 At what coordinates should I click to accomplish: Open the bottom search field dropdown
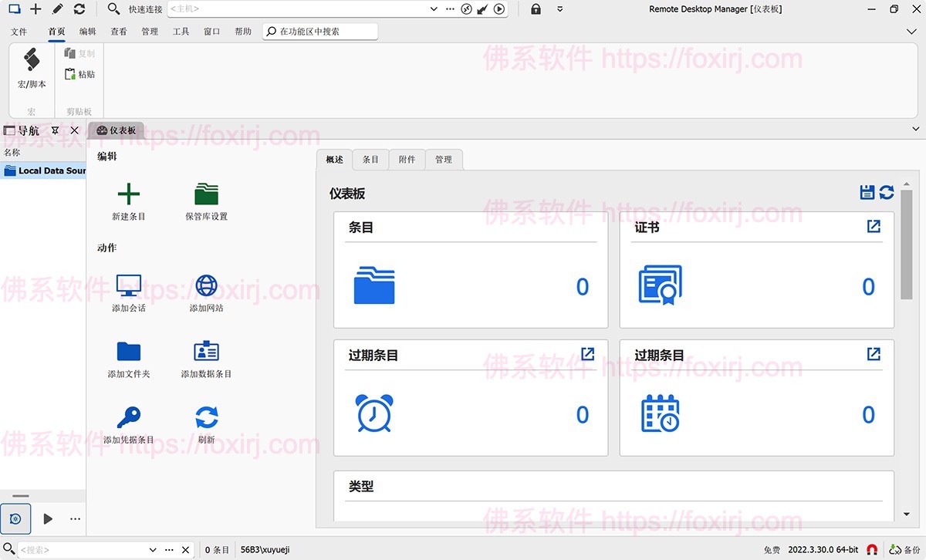pos(152,549)
